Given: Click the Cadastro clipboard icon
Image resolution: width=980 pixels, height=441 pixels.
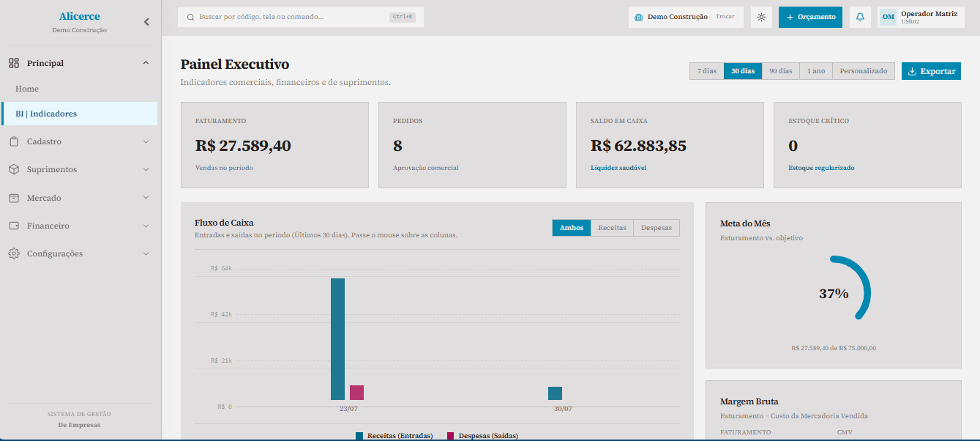Looking at the screenshot, I should (14, 141).
